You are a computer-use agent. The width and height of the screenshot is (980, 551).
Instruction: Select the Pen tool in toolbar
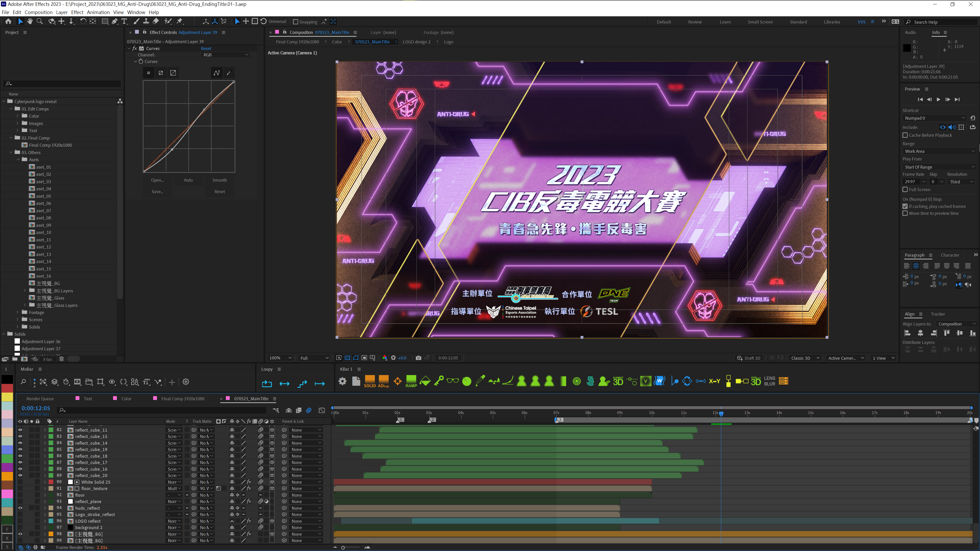[115, 22]
